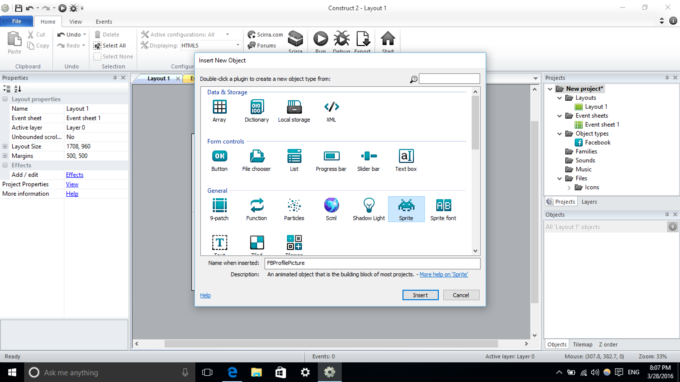Open the Start page home icon
Viewport: 680px width, 382px height.
point(388,39)
